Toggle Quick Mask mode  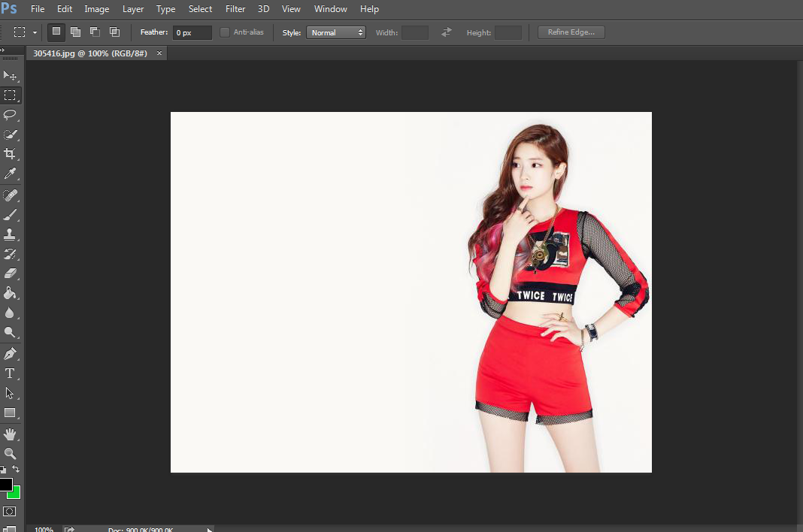[x=10, y=511]
